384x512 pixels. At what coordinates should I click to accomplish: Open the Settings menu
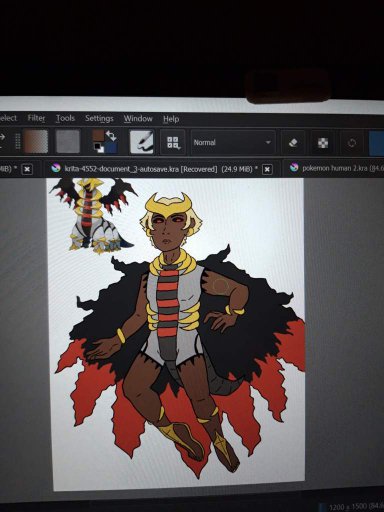click(99, 118)
